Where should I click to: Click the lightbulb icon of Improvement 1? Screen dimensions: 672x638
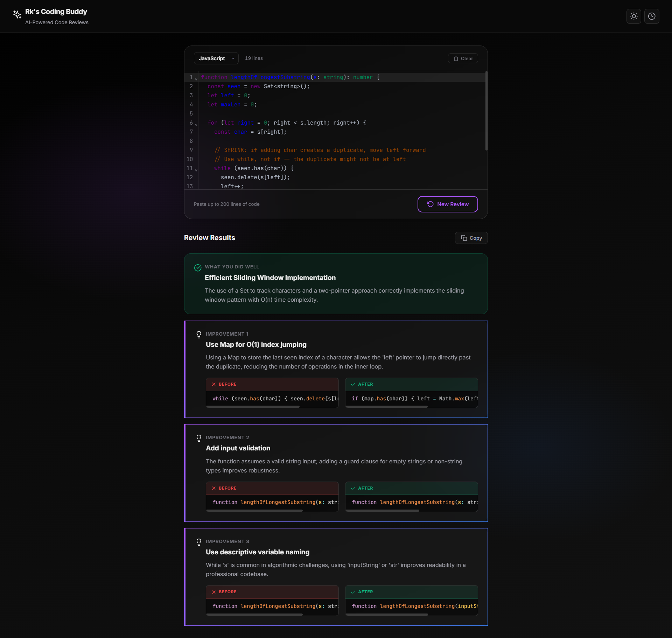[x=199, y=335]
